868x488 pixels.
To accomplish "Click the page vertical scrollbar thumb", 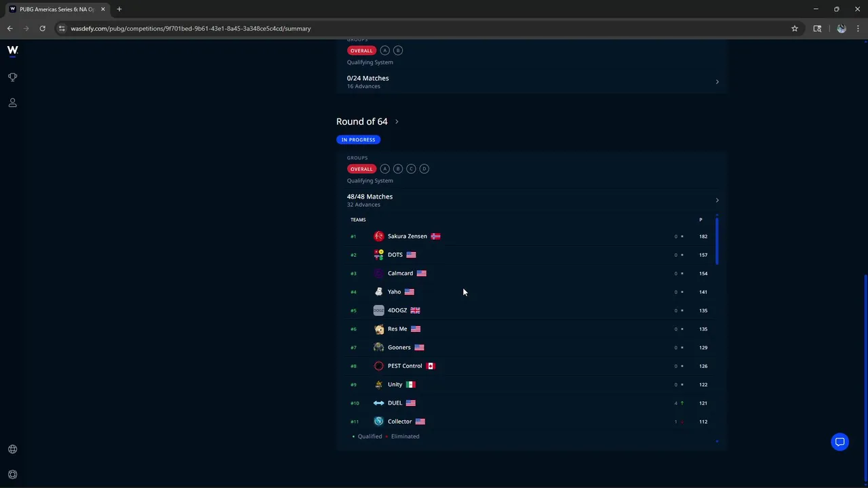I will (865, 378).
